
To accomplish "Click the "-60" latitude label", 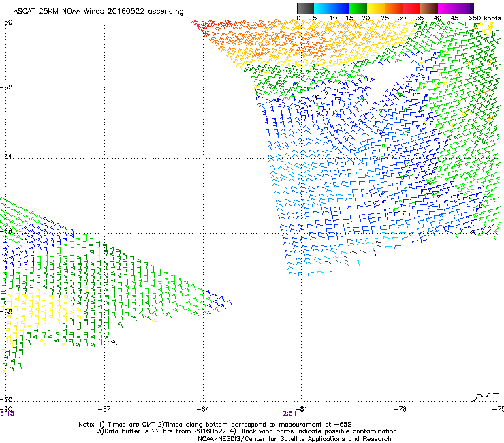I will click(6, 22).
